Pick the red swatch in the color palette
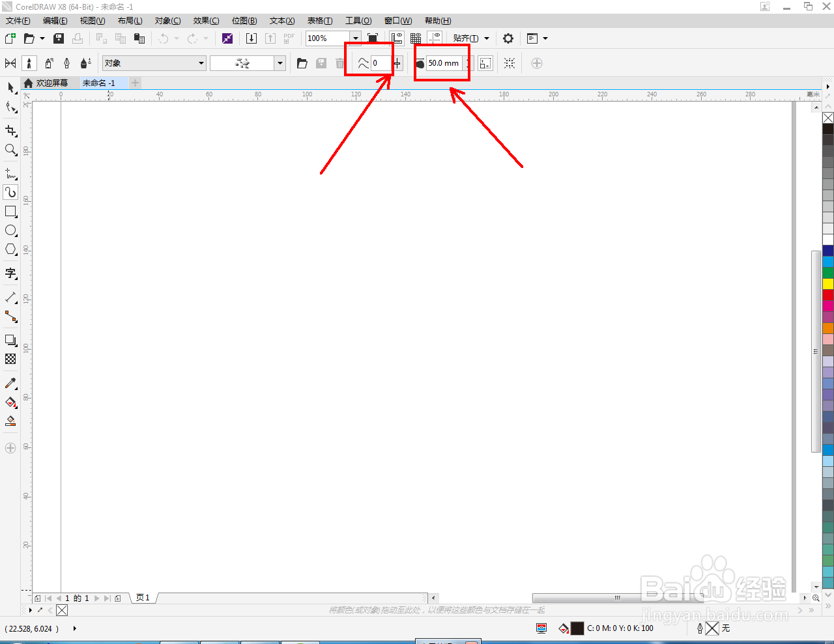This screenshot has height=644, width=834. [x=828, y=294]
